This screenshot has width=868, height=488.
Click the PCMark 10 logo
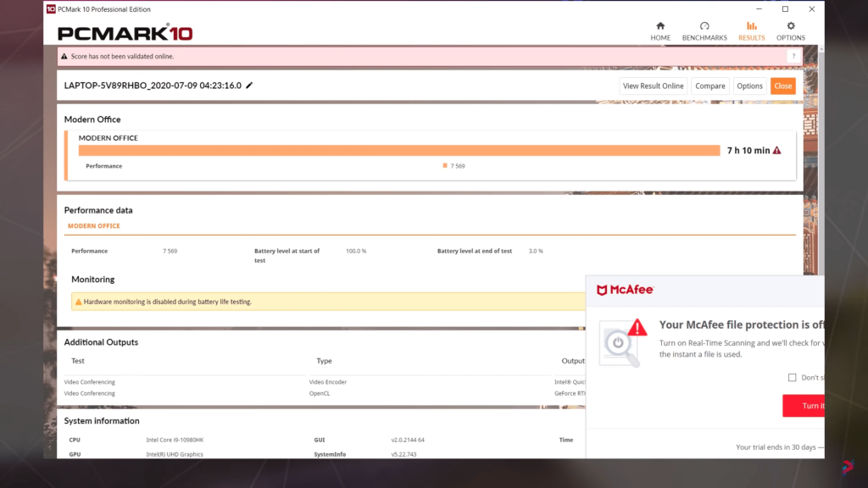pyautogui.click(x=125, y=34)
